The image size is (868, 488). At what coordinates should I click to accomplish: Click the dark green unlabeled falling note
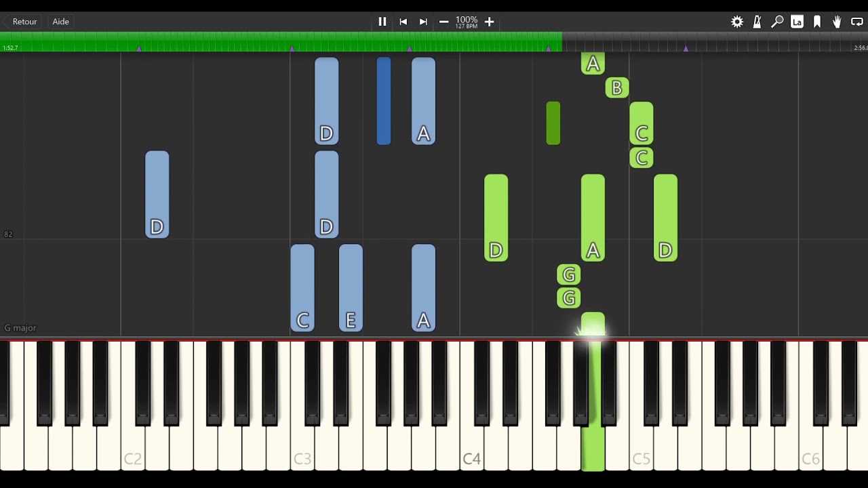(x=553, y=123)
